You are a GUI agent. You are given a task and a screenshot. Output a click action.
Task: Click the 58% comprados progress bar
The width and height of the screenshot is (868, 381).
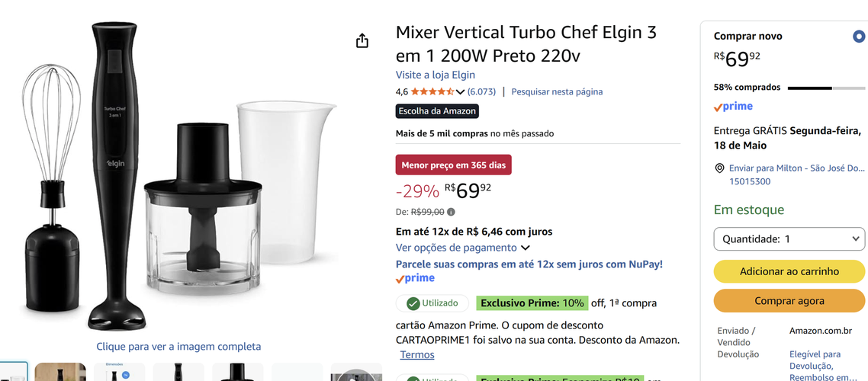coord(826,88)
